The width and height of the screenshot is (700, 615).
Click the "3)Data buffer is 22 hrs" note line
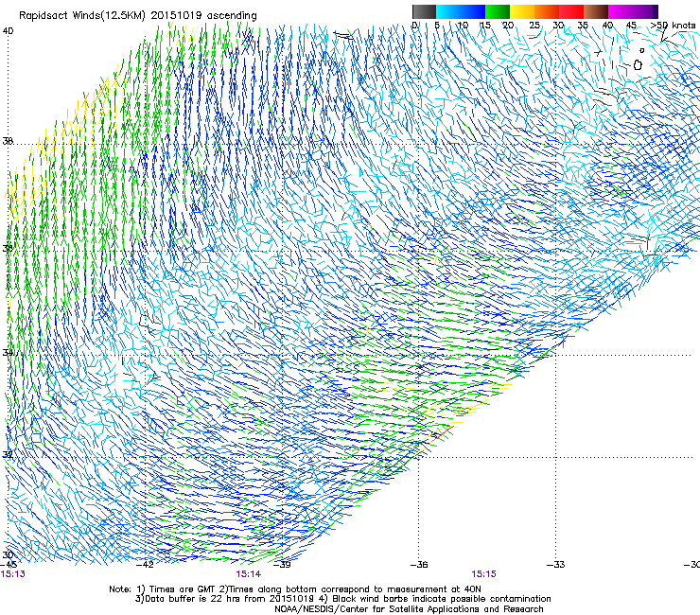point(342,599)
